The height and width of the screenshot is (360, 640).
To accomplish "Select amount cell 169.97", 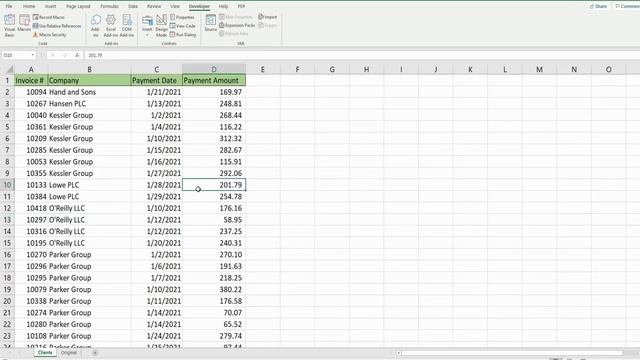I will (214, 92).
